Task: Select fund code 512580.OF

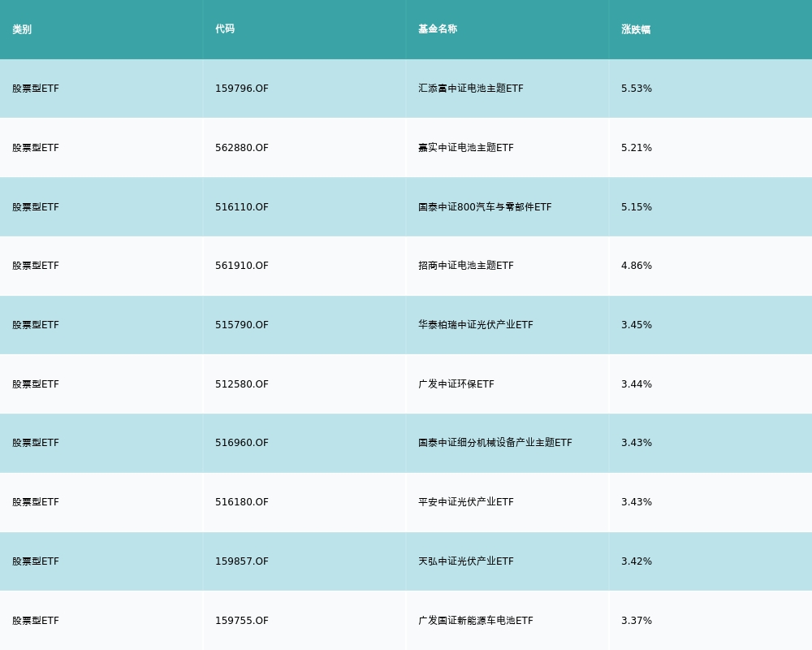Action: pyautogui.click(x=242, y=384)
